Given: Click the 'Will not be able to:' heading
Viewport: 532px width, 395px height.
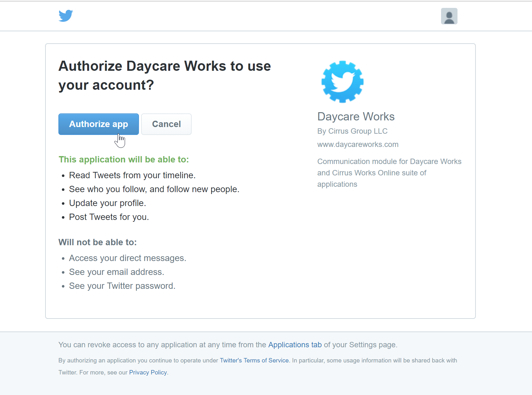Looking at the screenshot, I should [98, 242].
